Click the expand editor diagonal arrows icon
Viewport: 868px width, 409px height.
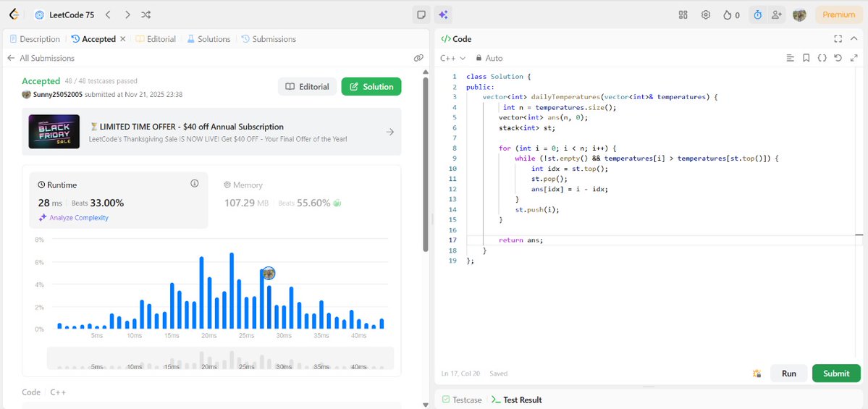click(x=854, y=58)
